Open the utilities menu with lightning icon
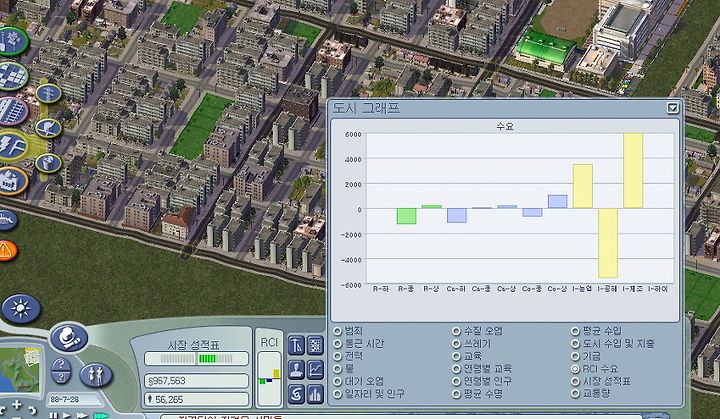 tap(13, 147)
